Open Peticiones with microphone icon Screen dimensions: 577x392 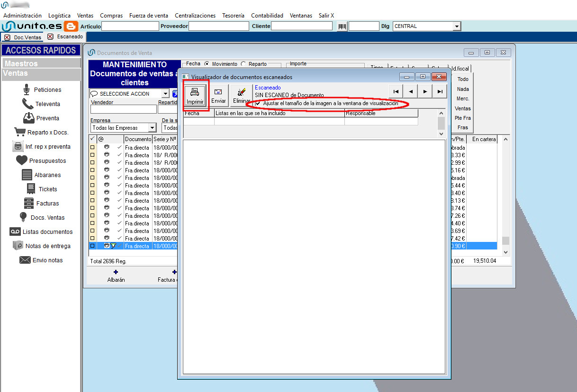click(x=42, y=89)
